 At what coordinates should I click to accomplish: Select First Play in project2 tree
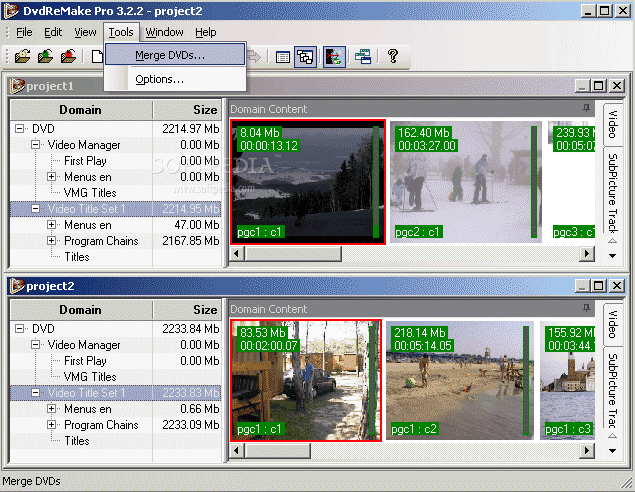point(85,361)
